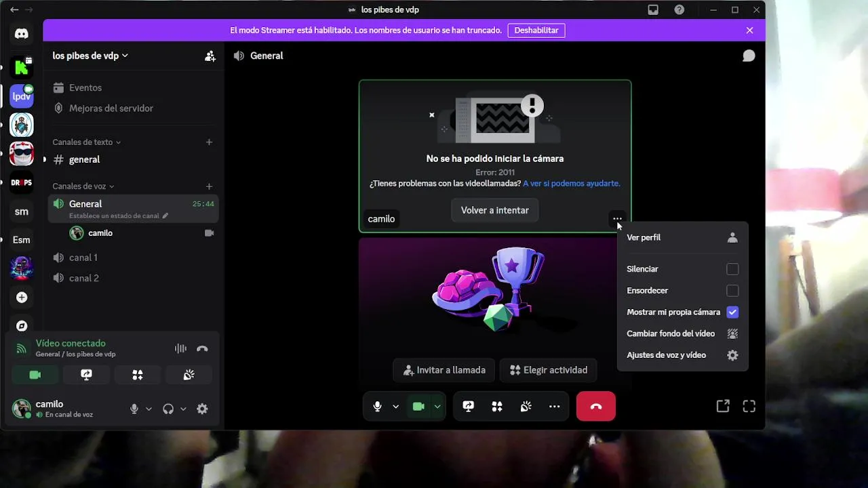The image size is (868, 488).
Task: Open the DROPS server icon
Action: [x=22, y=183]
